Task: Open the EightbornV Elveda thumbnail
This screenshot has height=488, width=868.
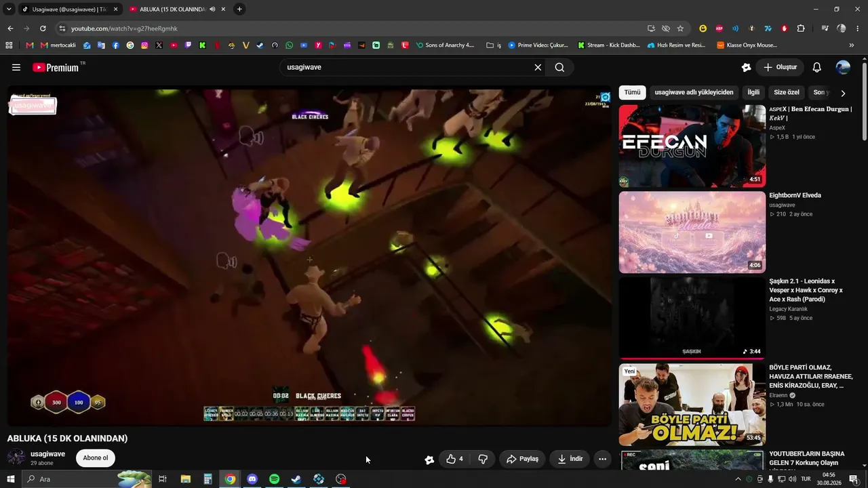Action: [692, 232]
